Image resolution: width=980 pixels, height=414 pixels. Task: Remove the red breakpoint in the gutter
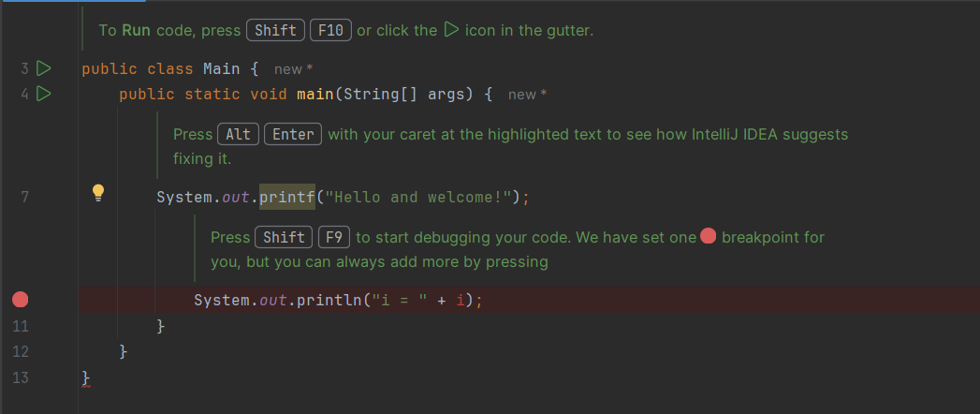pos(20,300)
